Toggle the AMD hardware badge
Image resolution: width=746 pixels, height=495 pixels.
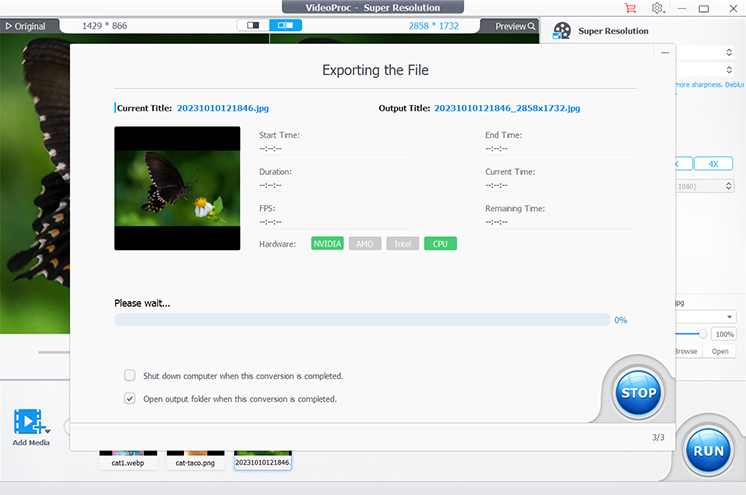point(365,244)
